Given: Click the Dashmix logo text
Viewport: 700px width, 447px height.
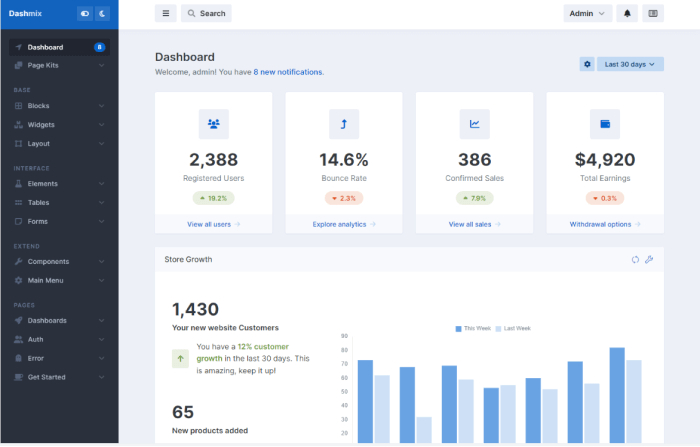Looking at the screenshot, I should (25, 13).
